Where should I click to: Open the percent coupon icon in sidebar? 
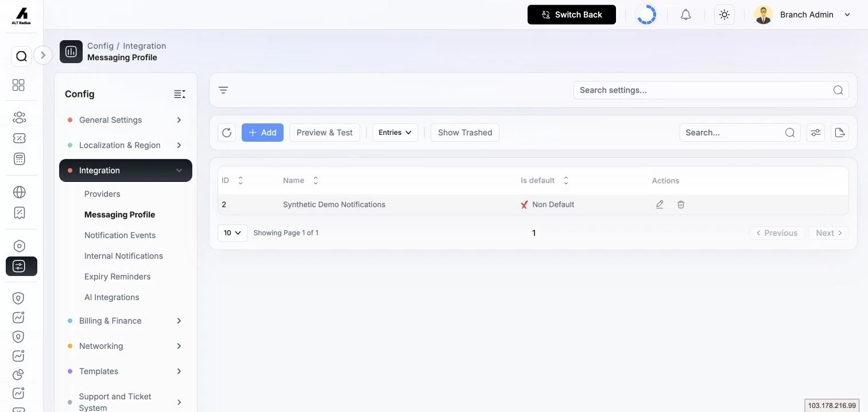click(x=19, y=138)
